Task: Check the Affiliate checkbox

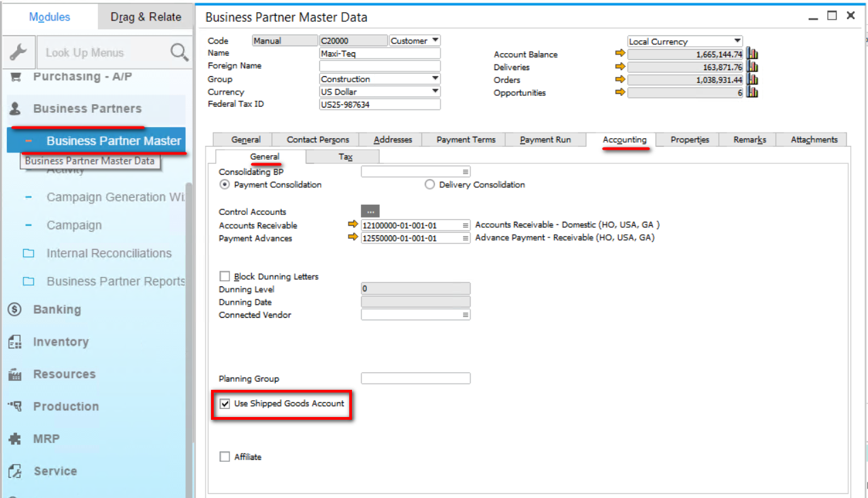Action: (x=225, y=457)
